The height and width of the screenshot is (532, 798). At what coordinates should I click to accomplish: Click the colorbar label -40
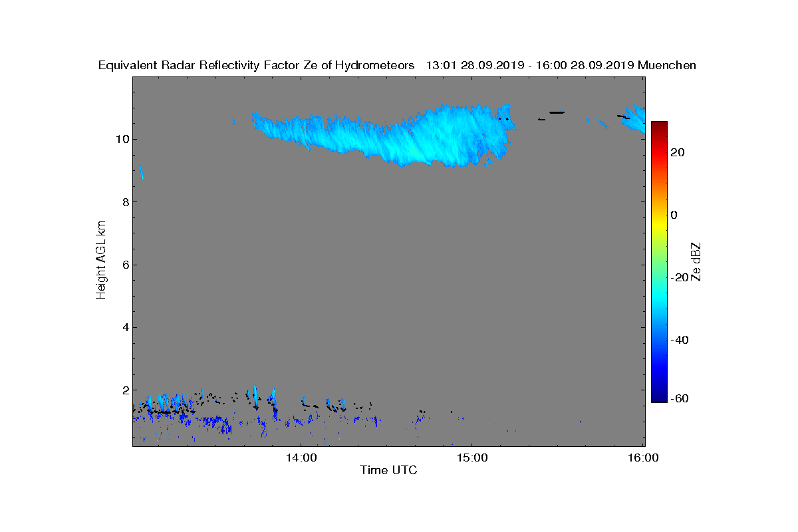tap(680, 340)
